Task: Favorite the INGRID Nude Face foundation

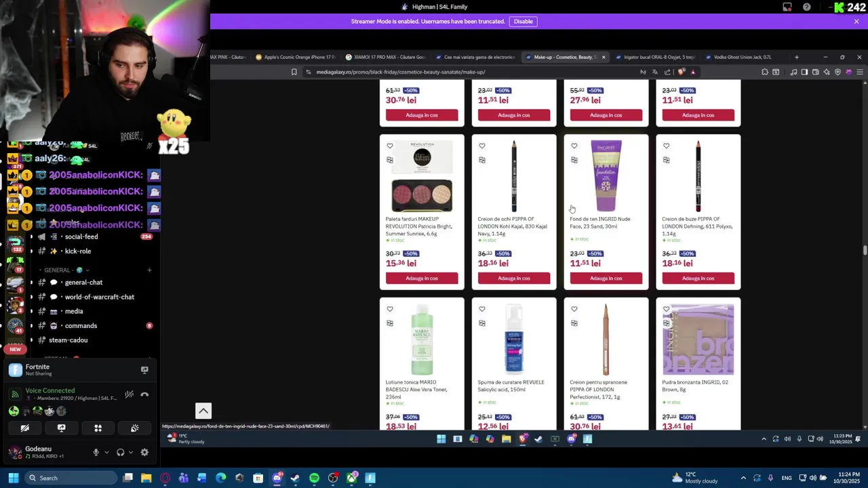Action: point(574,146)
